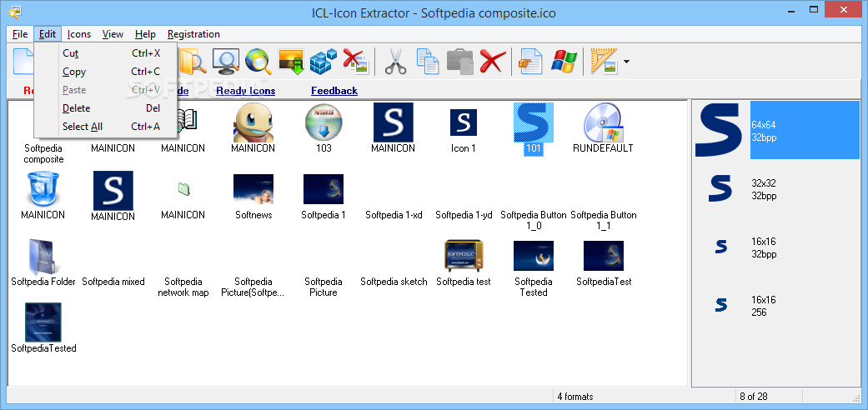
Task: Open the Feedback link
Action: [334, 91]
